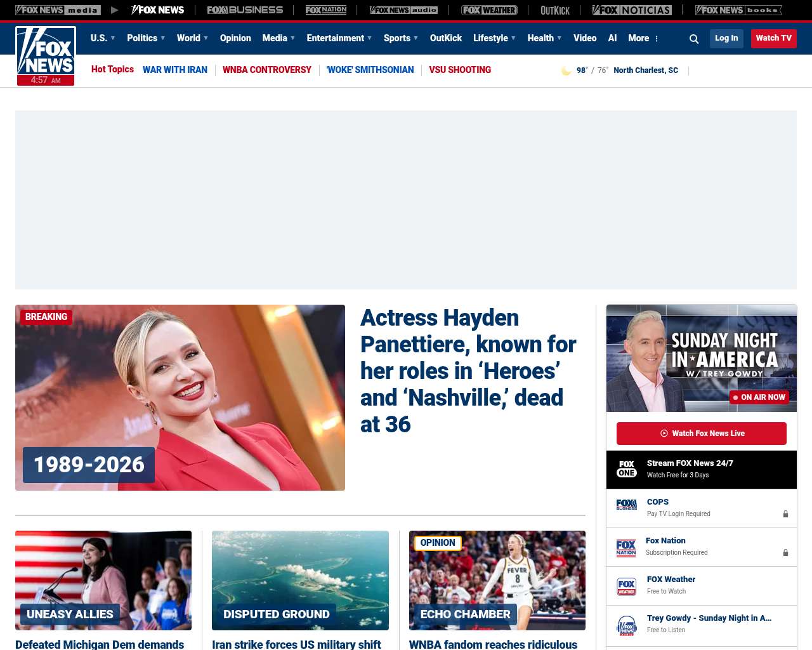Click the Fox Weather icon in sidebar list
Image resolution: width=812 pixels, height=650 pixels.
[x=627, y=587]
